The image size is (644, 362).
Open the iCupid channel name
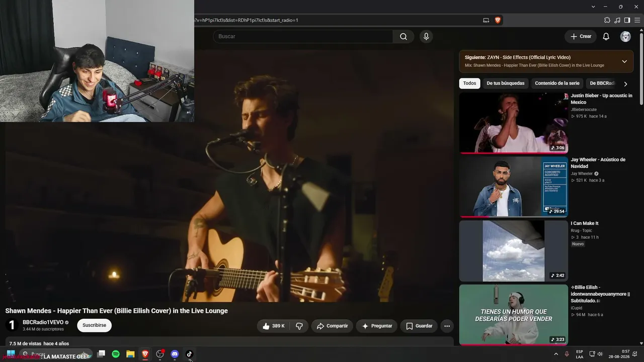[577, 308]
